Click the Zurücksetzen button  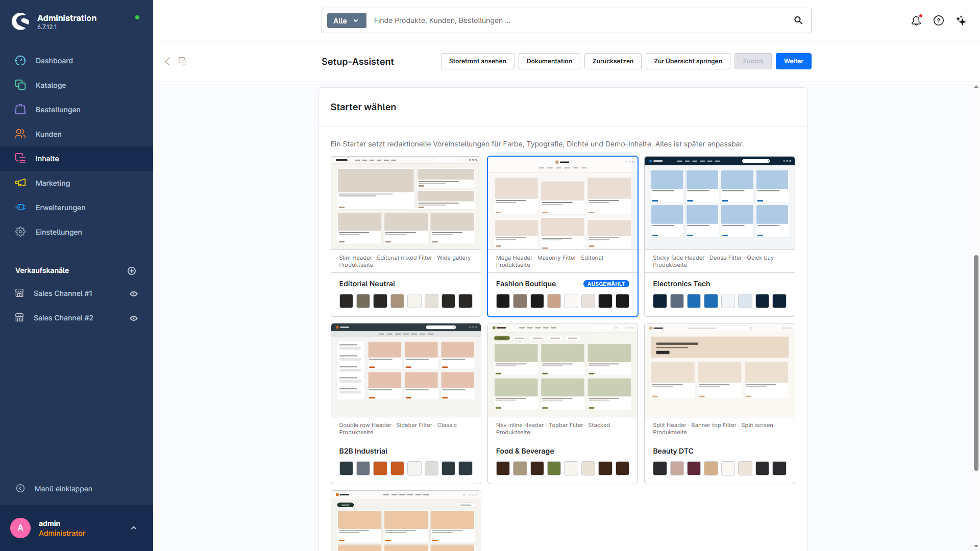click(613, 61)
